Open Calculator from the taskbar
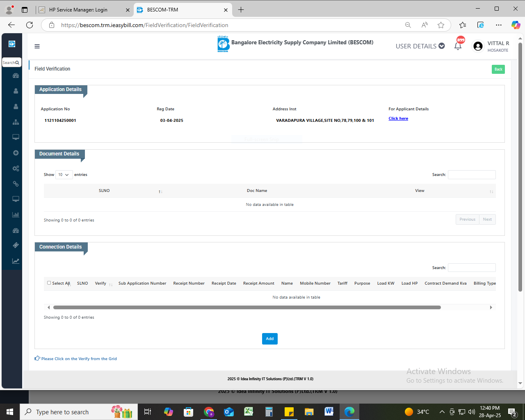525x420 pixels. click(x=269, y=412)
